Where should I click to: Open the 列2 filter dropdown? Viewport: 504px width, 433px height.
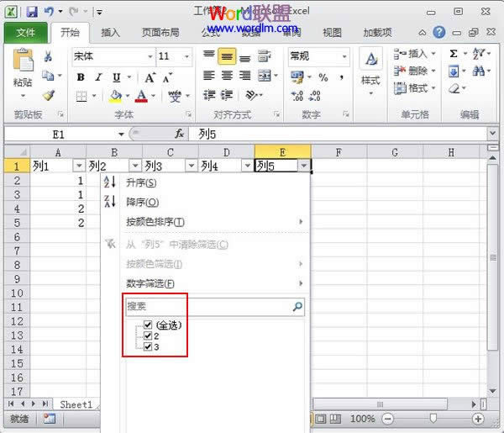pyautogui.click(x=135, y=166)
